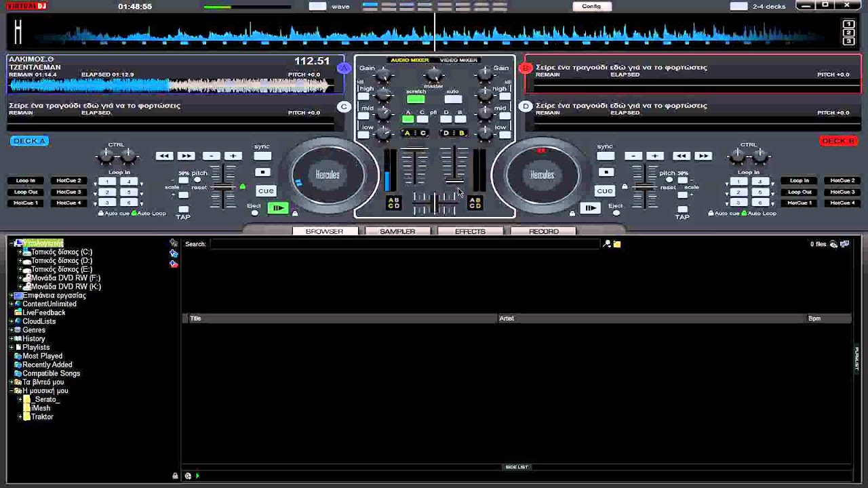Image resolution: width=868 pixels, height=488 pixels.
Task: Click Deck B play/pause button
Action: pyautogui.click(x=591, y=208)
